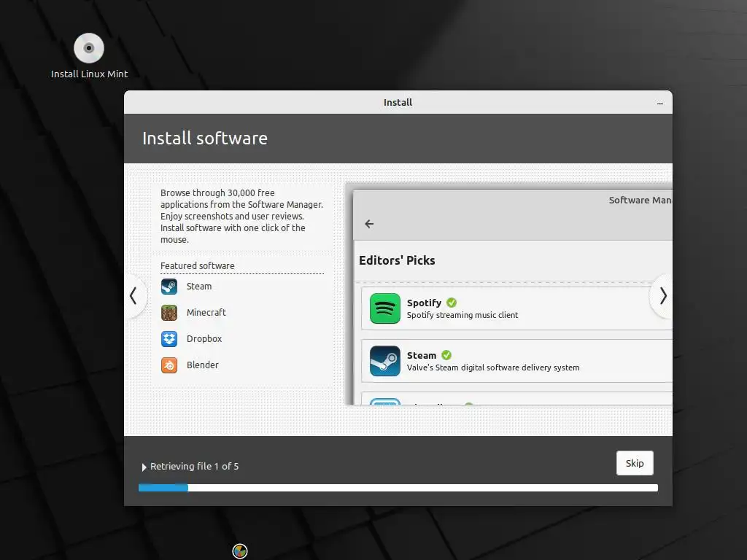Click the "Software Man" window title in slideshow
The width and height of the screenshot is (747, 560).
click(640, 200)
